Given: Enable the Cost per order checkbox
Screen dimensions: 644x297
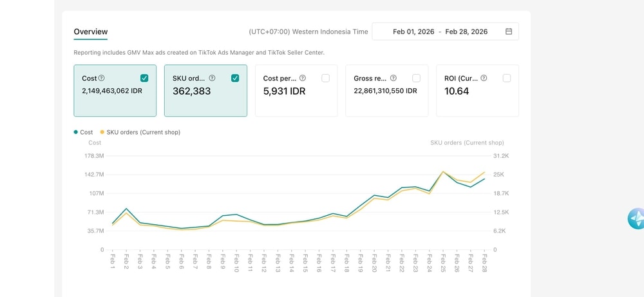Looking at the screenshot, I should pos(326,78).
